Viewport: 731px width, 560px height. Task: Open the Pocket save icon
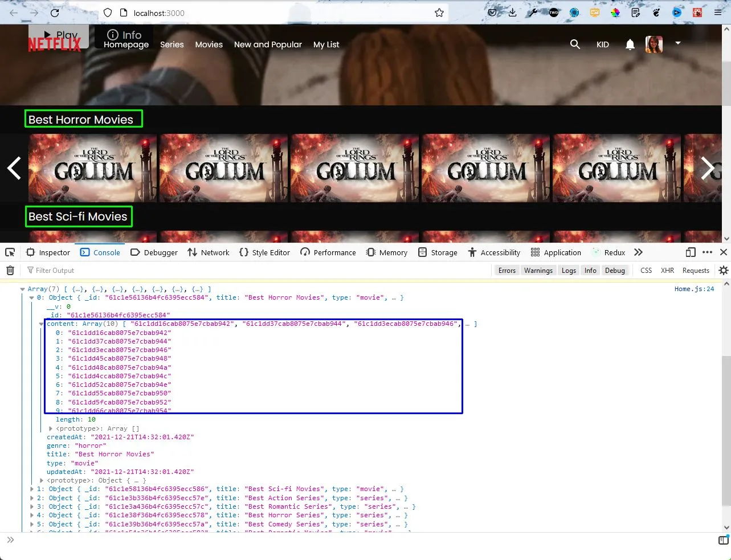click(492, 13)
